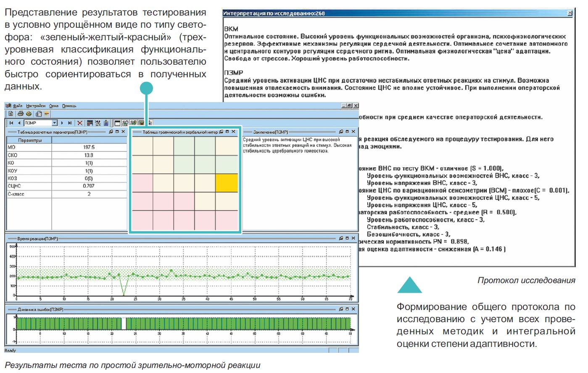Click the third icon after the red X
This screenshot has width=588, height=373.
pos(106,123)
